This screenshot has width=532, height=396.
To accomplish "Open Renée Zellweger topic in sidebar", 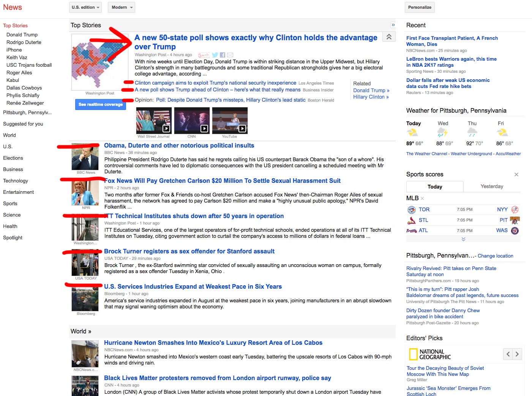I will [25, 103].
